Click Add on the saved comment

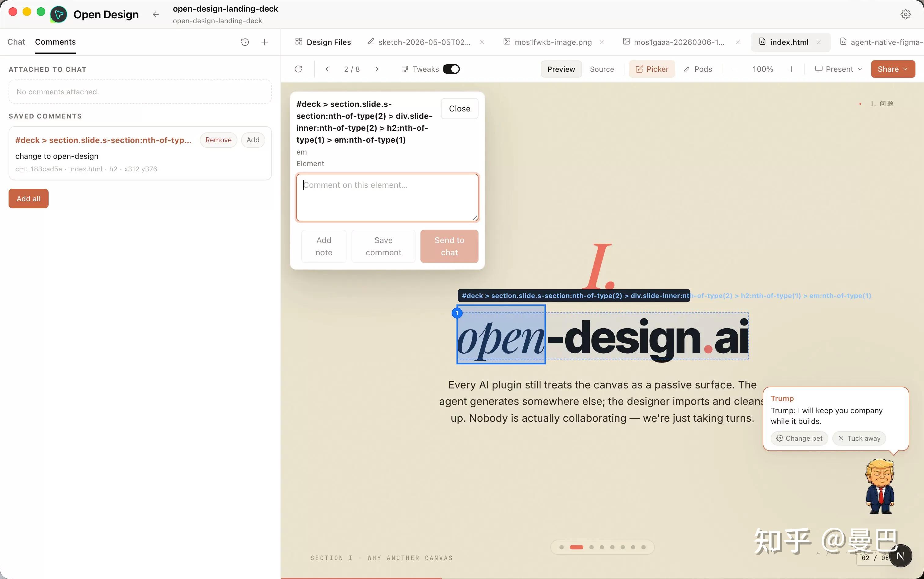coord(253,140)
